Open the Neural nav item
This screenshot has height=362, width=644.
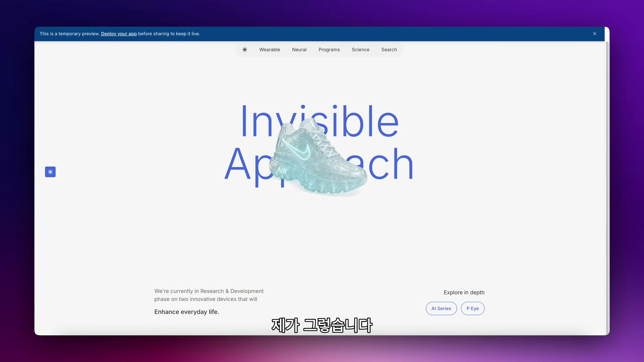pyautogui.click(x=299, y=50)
